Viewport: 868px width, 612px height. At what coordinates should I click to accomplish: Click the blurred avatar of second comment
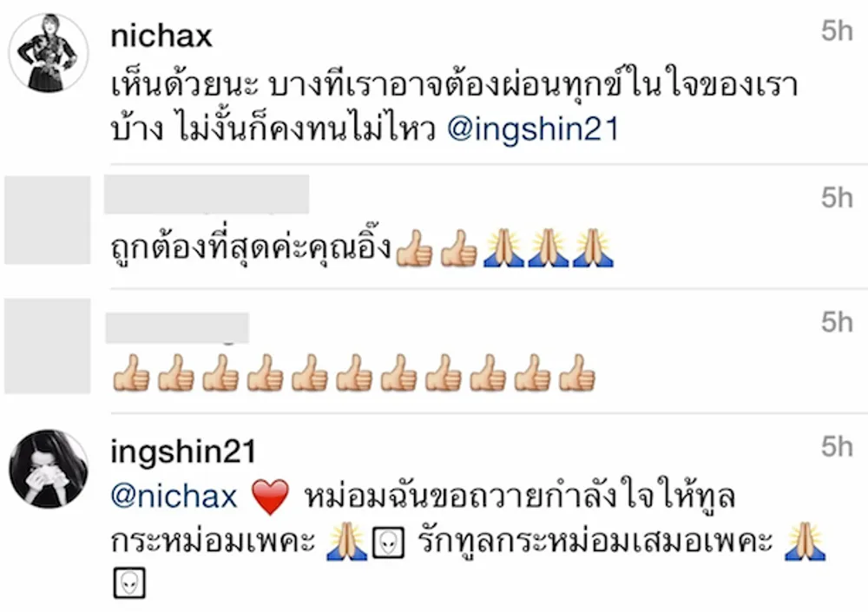coord(48,220)
